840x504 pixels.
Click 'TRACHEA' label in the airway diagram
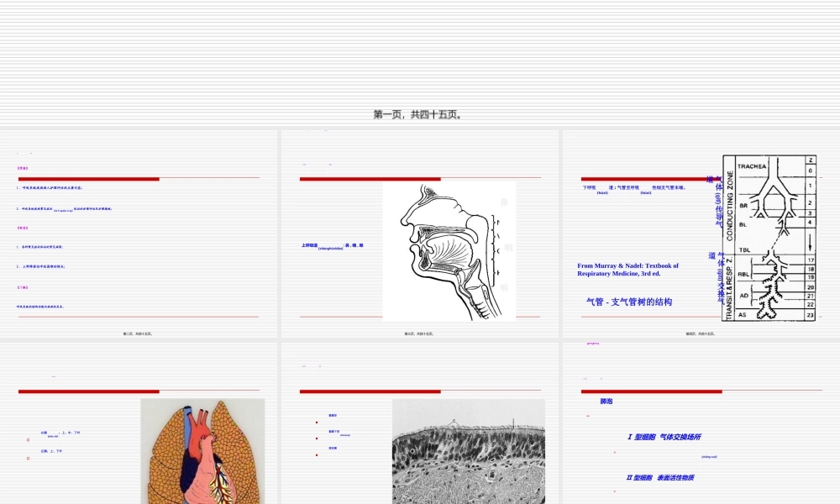point(752,166)
